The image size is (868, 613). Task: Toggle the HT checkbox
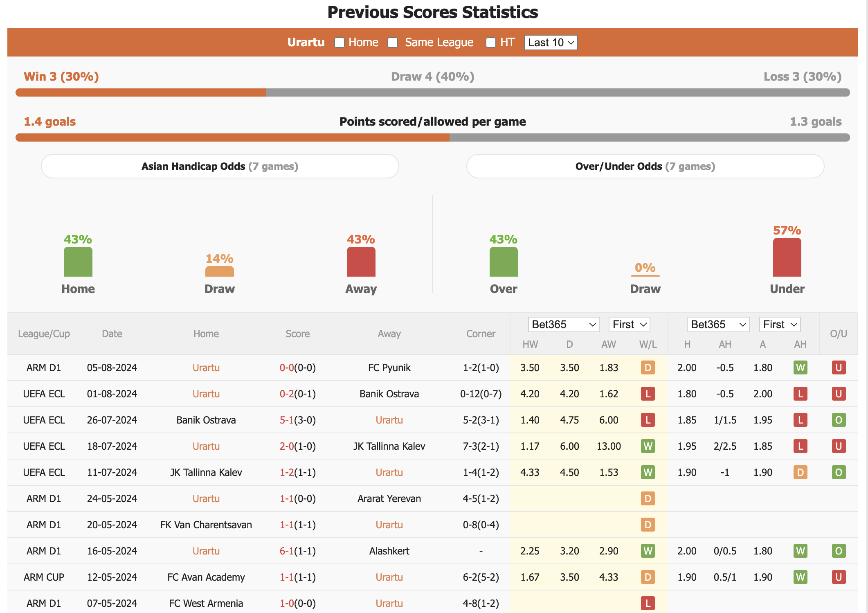click(x=491, y=43)
